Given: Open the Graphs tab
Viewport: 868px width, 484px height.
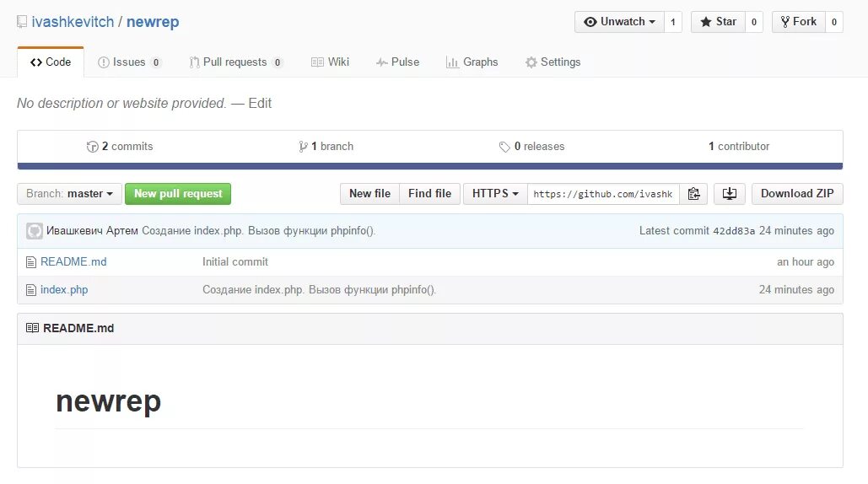Looking at the screenshot, I should pyautogui.click(x=472, y=62).
